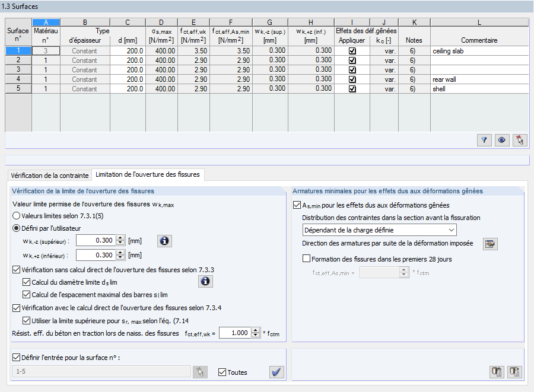Click σs,max 400.00 cell for surface 5

161,89
